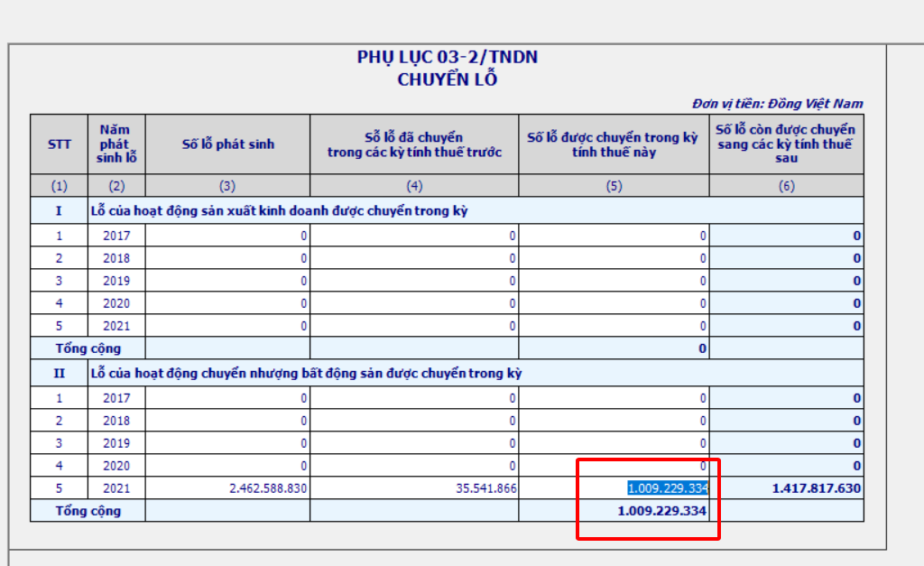Select 'Số lỗ được chuyển trong kỳ' header
The width and height of the screenshot is (924, 566).
point(614,144)
